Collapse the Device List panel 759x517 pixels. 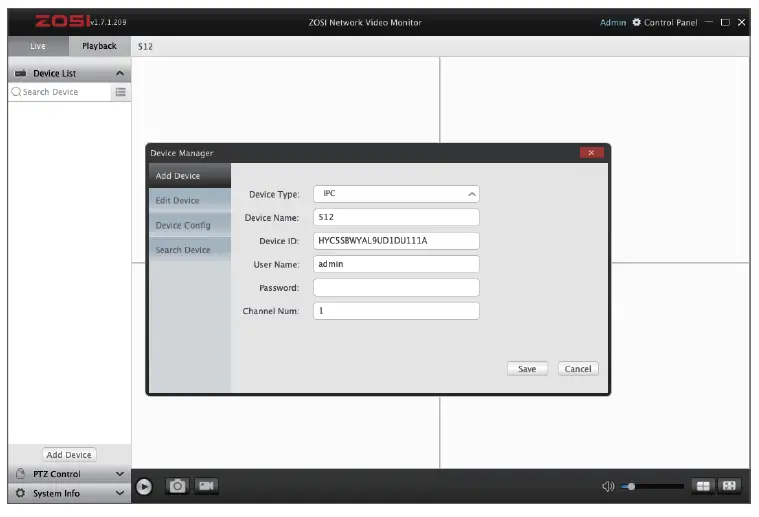tap(120, 74)
